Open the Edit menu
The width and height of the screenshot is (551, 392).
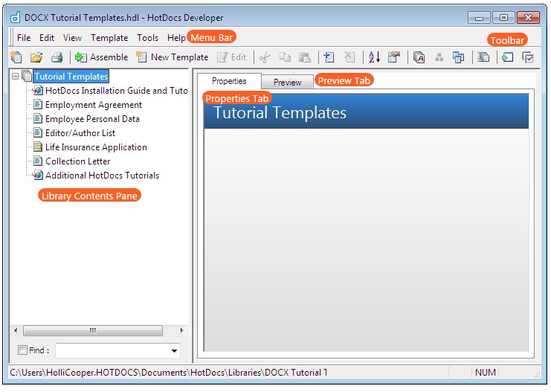46,38
